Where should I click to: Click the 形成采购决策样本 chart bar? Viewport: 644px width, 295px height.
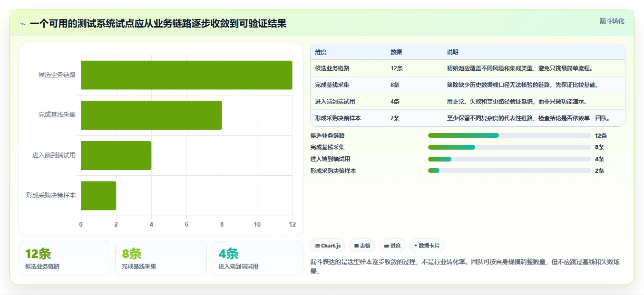coord(98,195)
